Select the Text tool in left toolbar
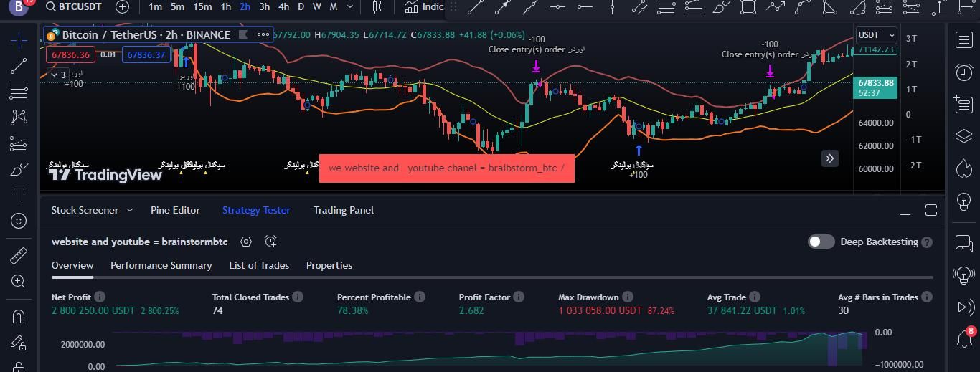980x372 pixels. [19, 195]
